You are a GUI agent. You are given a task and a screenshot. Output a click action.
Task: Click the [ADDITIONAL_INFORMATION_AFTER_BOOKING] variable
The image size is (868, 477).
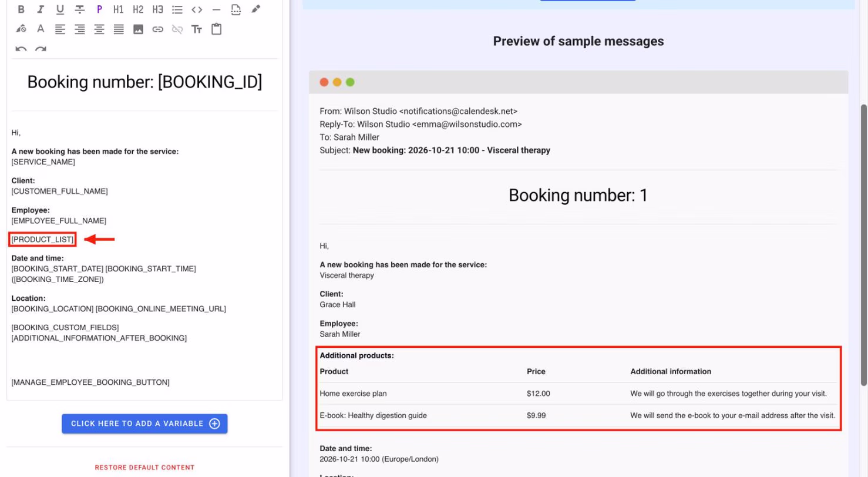99,338
